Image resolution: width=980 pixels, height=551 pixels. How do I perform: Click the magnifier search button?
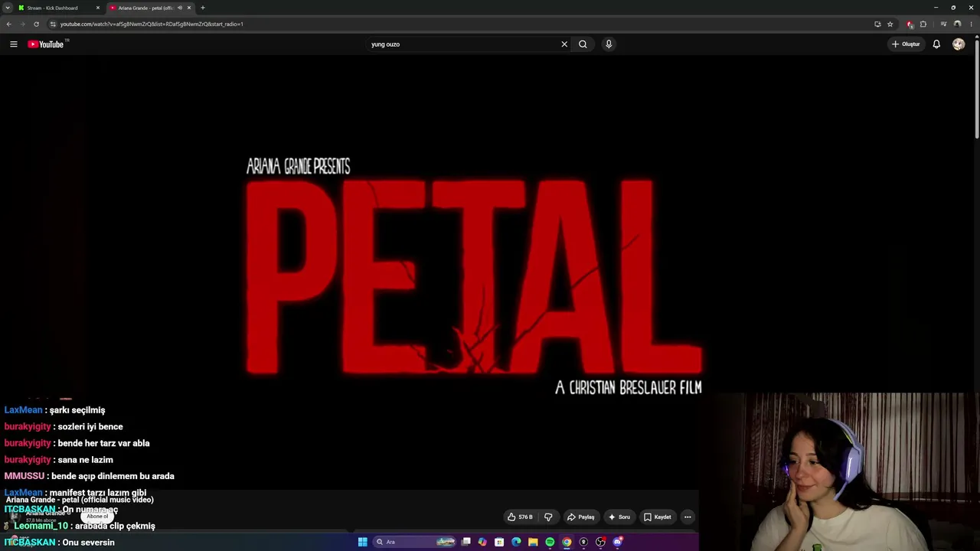tap(583, 44)
